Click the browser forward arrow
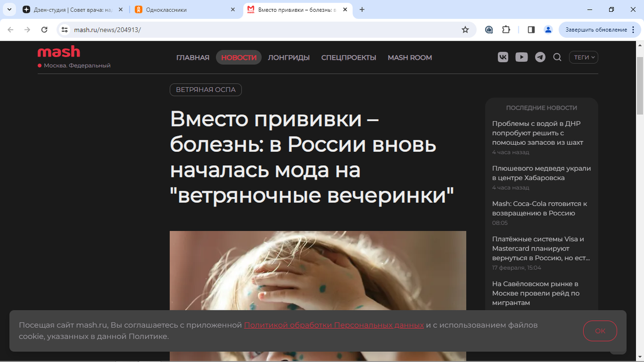644x362 pixels. click(x=27, y=29)
